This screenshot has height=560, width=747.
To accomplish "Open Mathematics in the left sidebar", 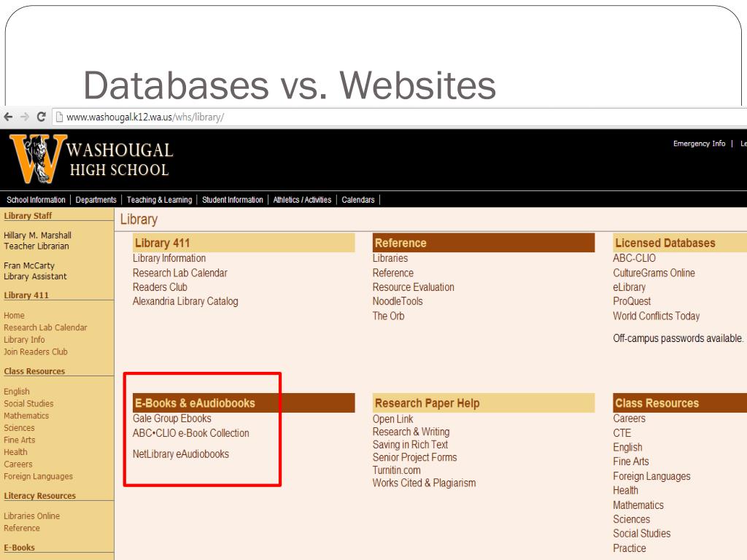I will (x=26, y=416).
